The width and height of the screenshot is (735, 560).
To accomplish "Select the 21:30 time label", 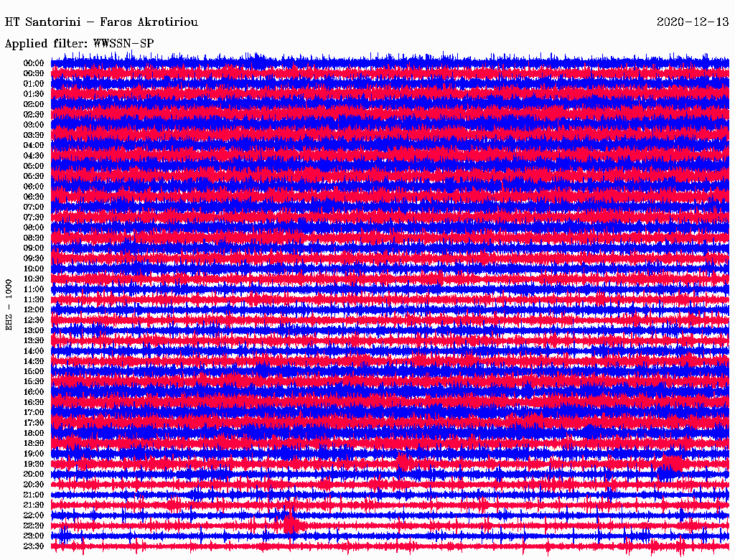I will point(34,505).
